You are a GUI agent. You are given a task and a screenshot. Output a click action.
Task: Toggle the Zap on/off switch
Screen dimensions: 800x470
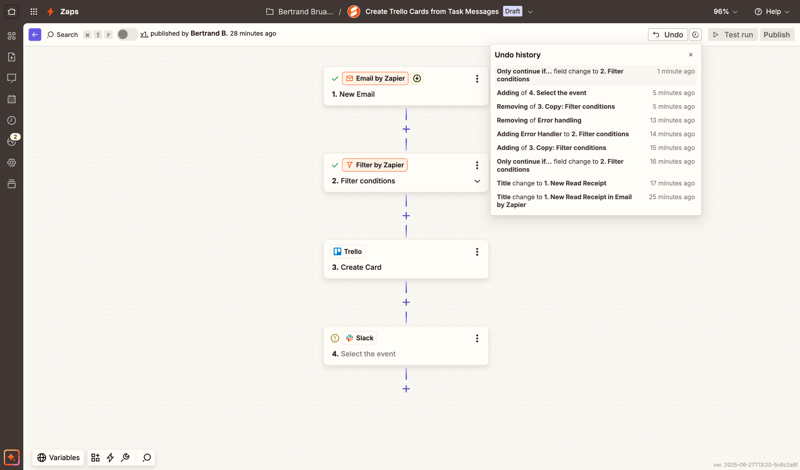(x=127, y=34)
